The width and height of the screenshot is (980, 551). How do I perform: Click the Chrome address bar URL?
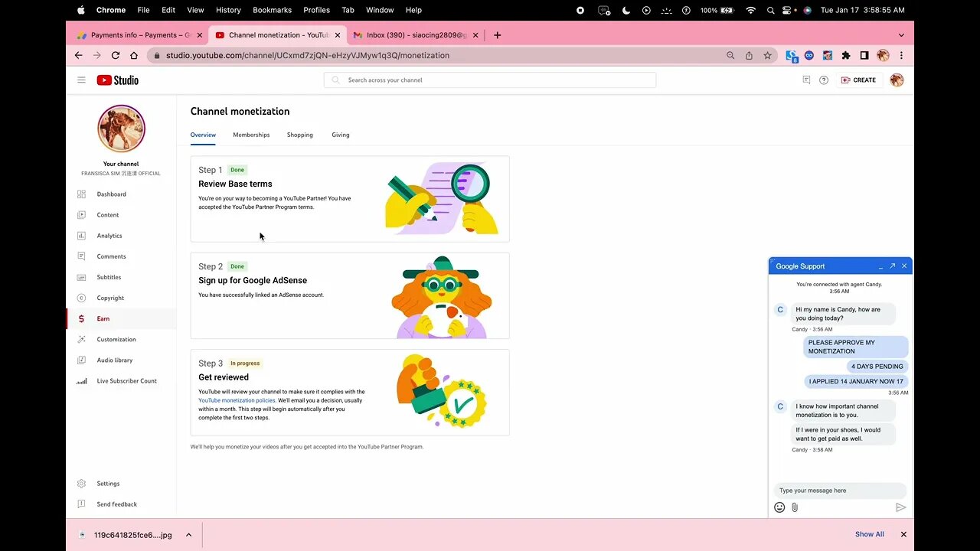click(x=308, y=55)
